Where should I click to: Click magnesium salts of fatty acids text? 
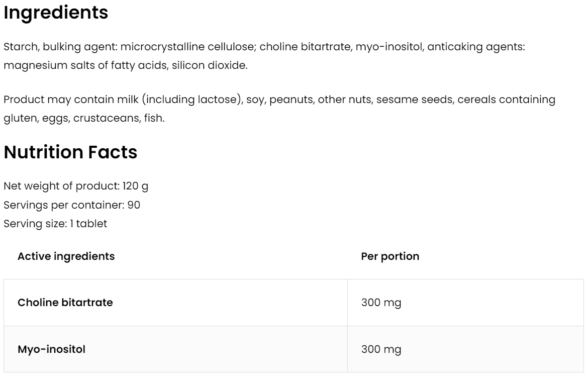85,66
